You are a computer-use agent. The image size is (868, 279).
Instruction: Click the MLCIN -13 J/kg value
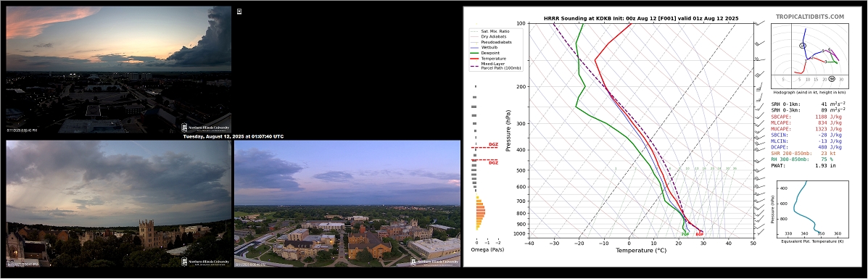click(806, 141)
